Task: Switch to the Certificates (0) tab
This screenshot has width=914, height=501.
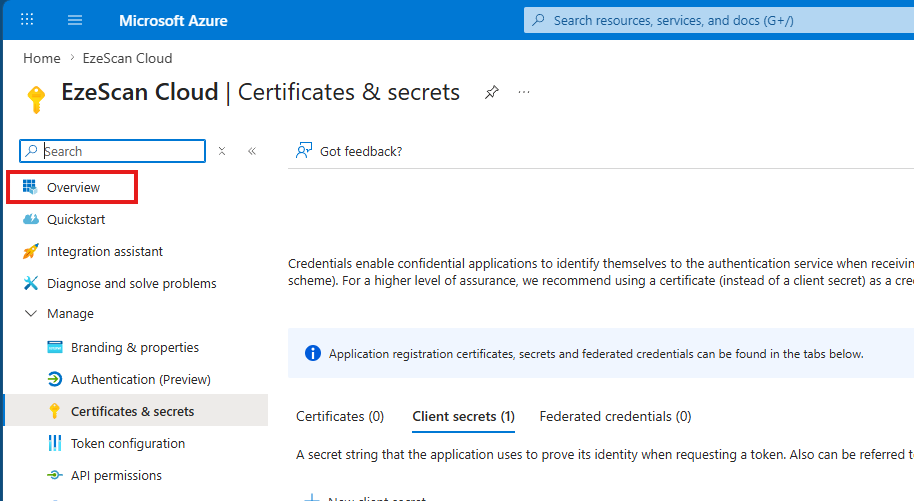Action: point(340,416)
